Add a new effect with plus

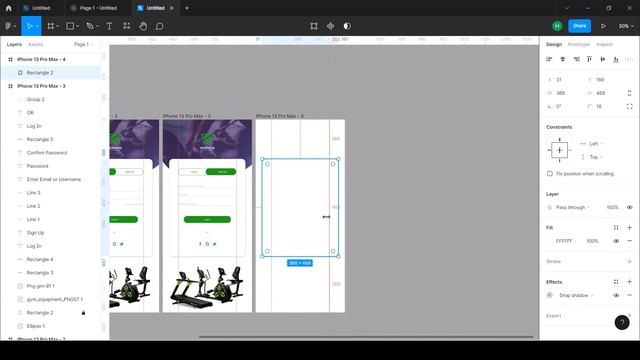click(629, 282)
